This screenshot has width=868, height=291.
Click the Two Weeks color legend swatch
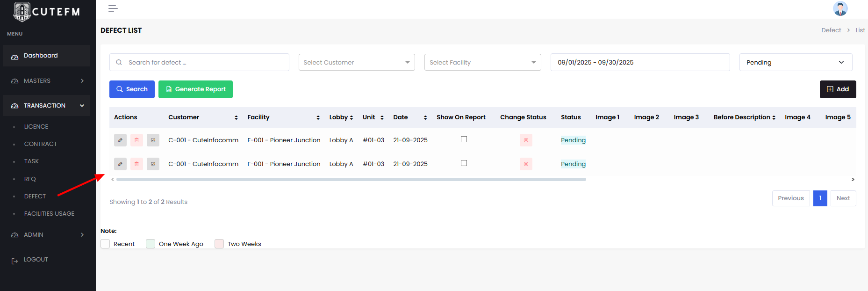coord(219,244)
